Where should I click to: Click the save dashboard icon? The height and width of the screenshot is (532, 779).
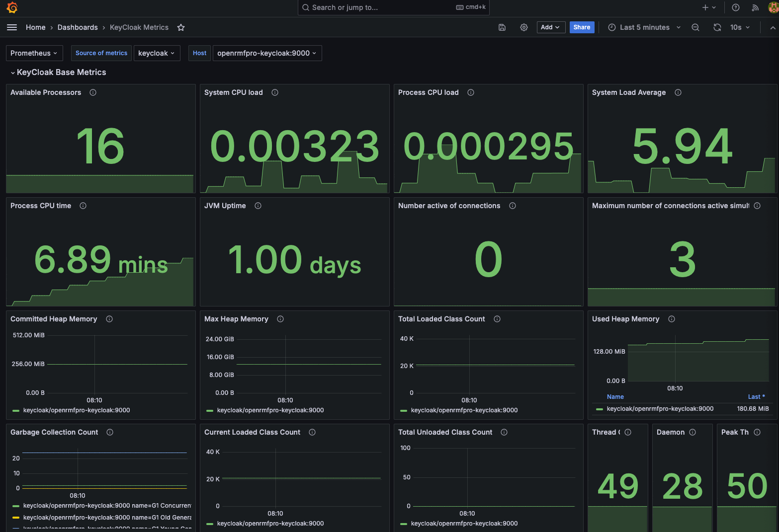coord(502,27)
